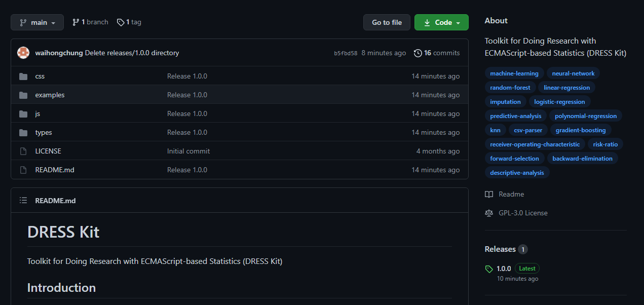Click the README table of contents list icon
The image size is (644, 305).
pos(23,201)
